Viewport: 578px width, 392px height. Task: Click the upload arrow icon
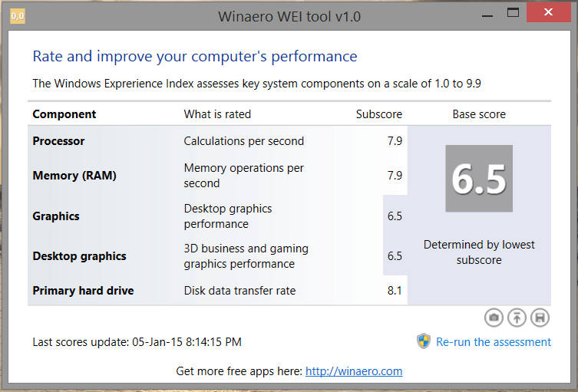click(517, 318)
